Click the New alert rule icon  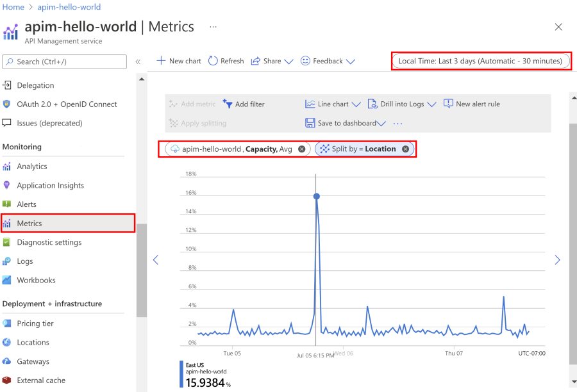pos(448,104)
